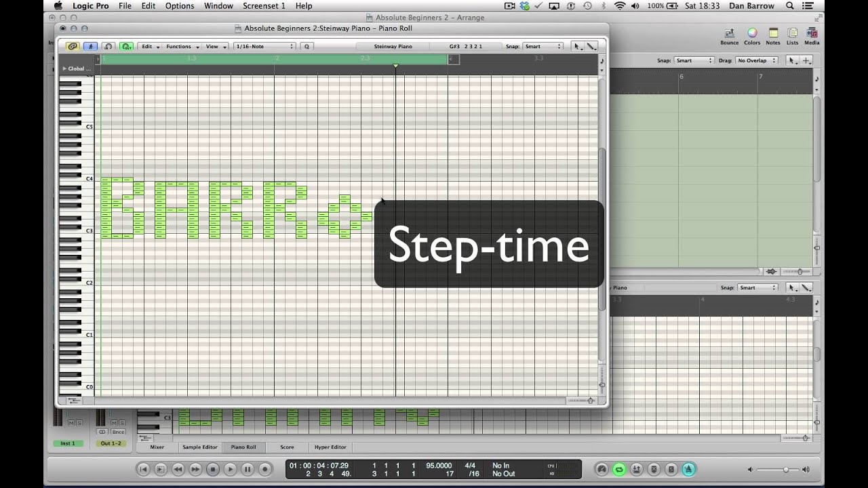Switch to the Sample Editor tab
The image size is (868, 488).
click(x=200, y=447)
